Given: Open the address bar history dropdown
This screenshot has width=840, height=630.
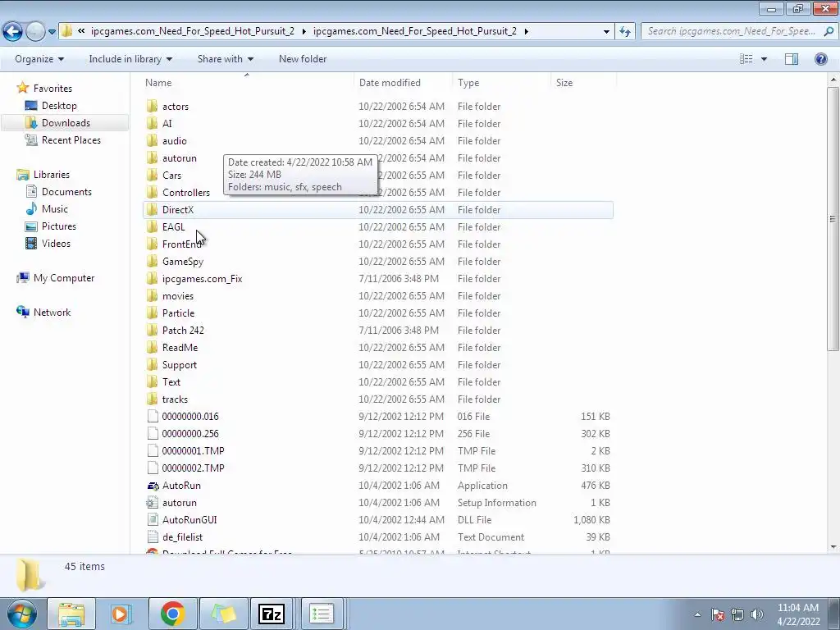Looking at the screenshot, I should (606, 32).
